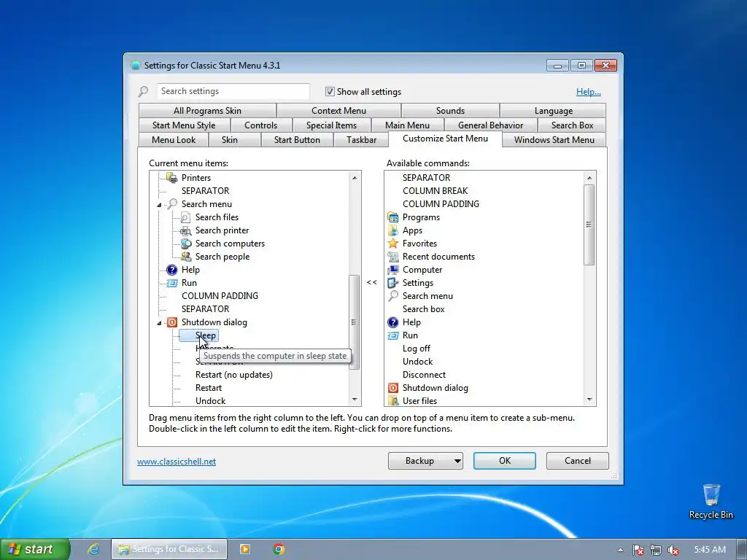The image size is (747, 560).
Task: Toggle the Show all settings checkbox
Action: pyautogui.click(x=330, y=91)
